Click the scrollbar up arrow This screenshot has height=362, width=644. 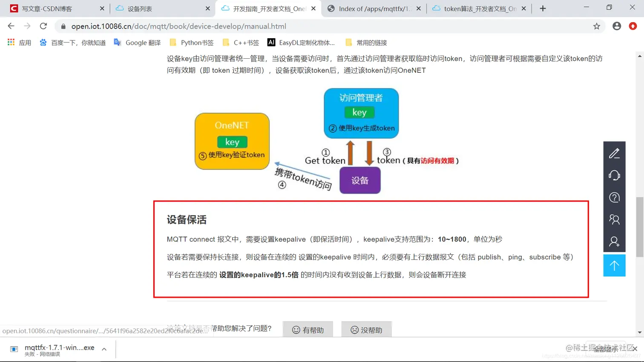(640, 56)
